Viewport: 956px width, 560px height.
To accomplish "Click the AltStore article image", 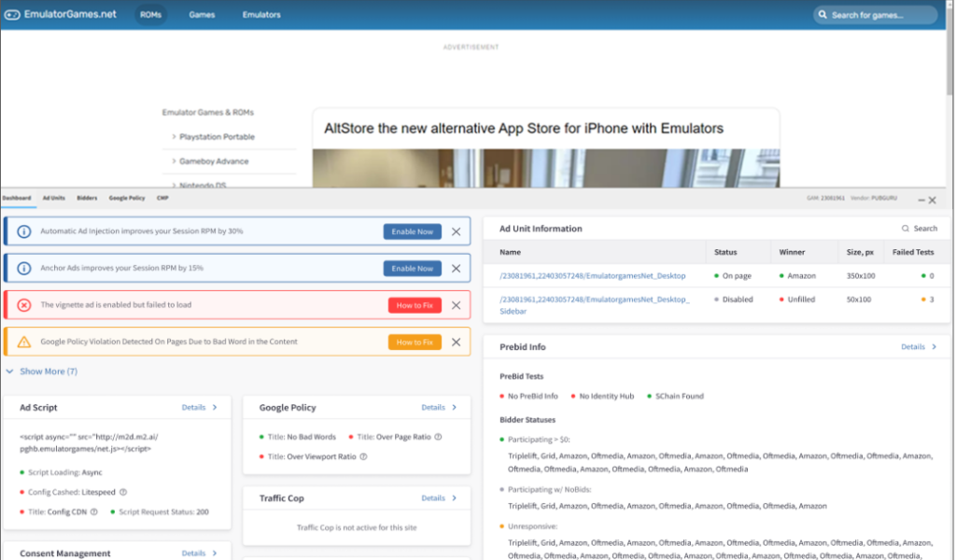I will click(x=546, y=168).
